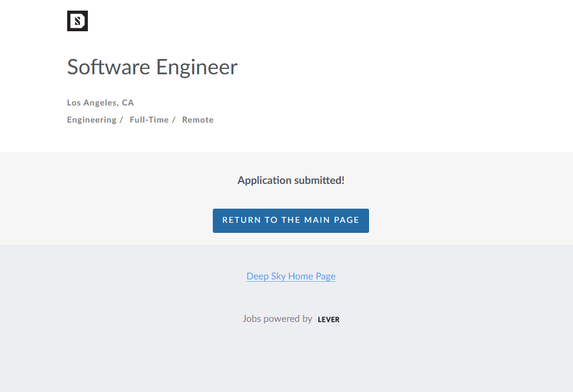Click the Jobs powered by text

point(277,319)
